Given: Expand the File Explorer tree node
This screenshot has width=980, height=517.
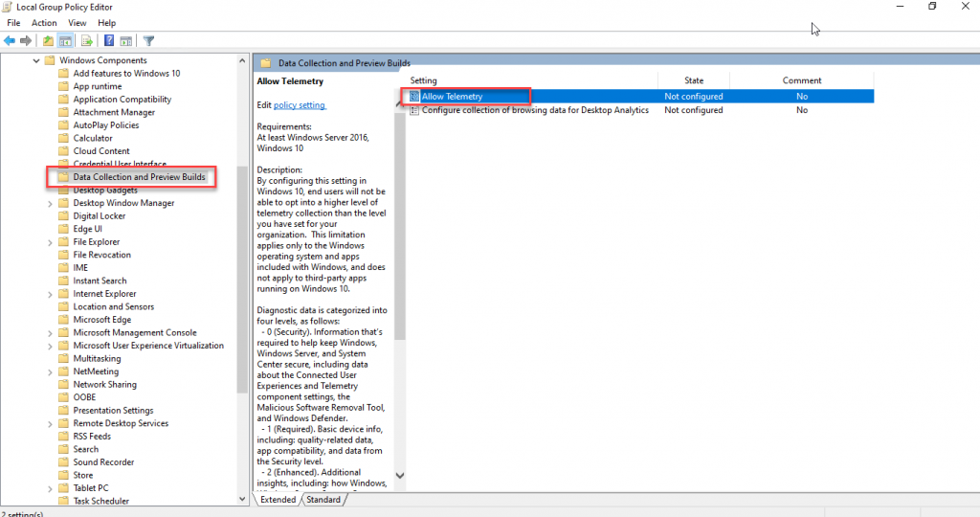Looking at the screenshot, I should (50, 242).
